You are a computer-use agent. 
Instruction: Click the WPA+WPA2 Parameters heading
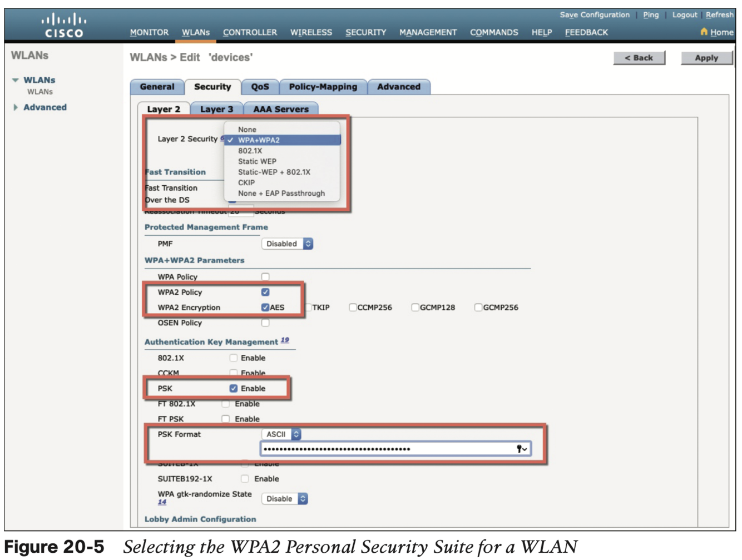195,260
